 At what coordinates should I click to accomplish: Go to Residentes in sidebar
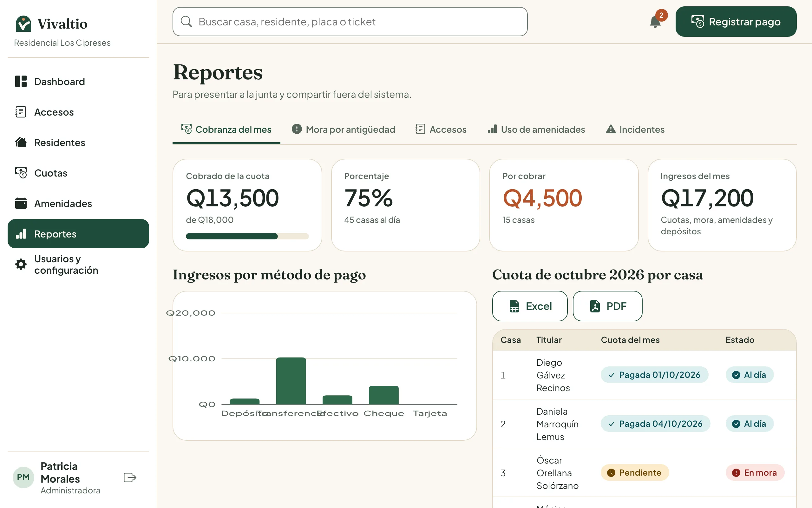[x=78, y=143]
